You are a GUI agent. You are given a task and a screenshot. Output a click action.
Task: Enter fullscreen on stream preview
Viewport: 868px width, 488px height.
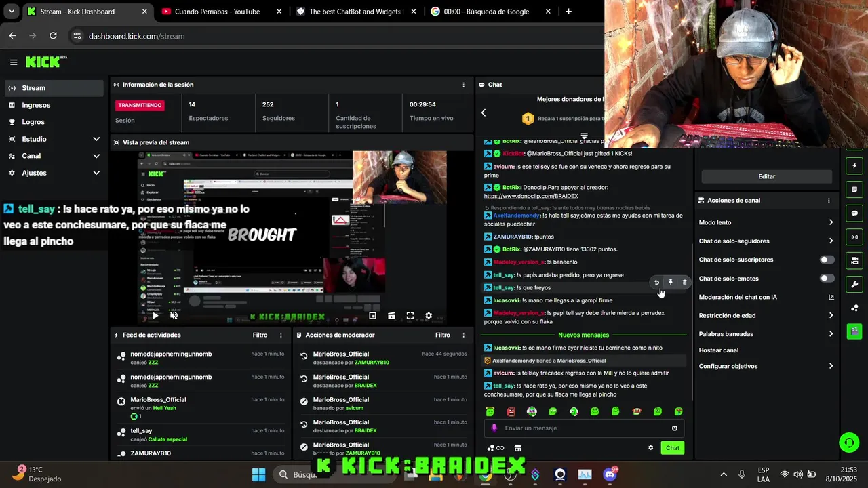(410, 316)
